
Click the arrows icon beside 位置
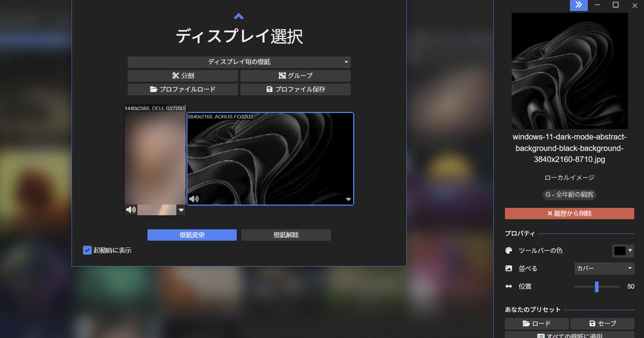pos(509,286)
